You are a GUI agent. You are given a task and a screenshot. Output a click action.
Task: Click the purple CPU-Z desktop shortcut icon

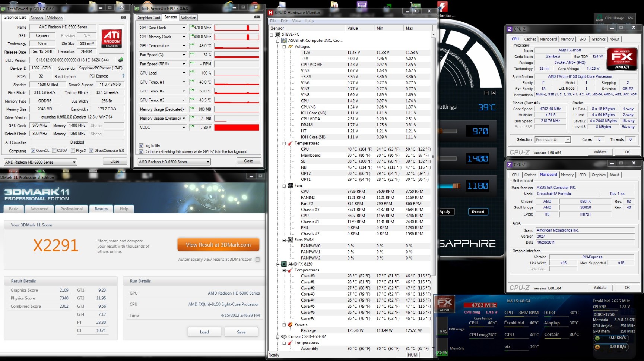click(x=362, y=4)
